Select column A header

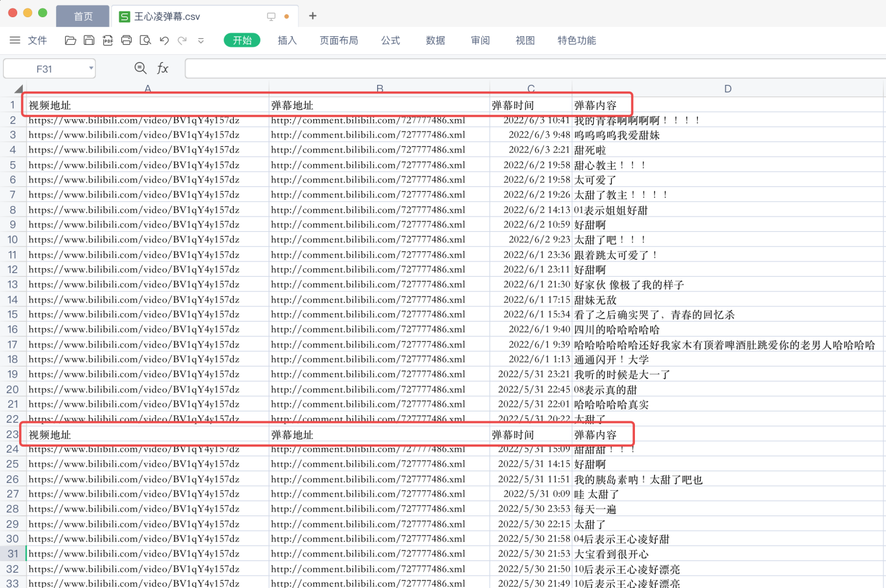pyautogui.click(x=148, y=89)
